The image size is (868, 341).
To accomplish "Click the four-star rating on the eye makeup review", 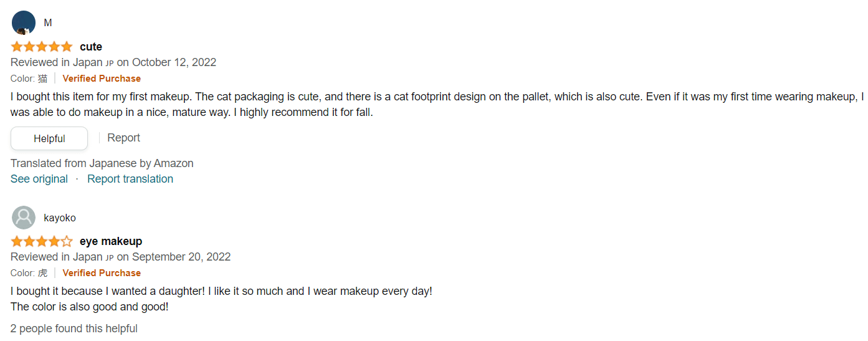I will (x=42, y=241).
